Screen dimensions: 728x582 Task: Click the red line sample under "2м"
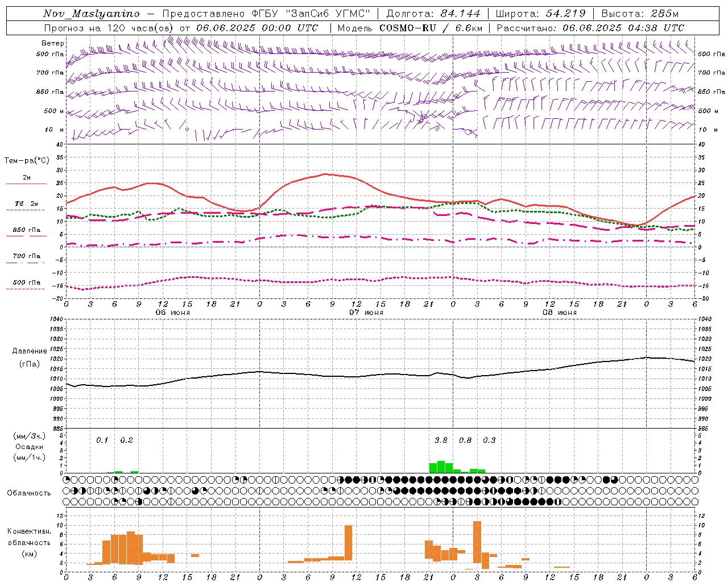click(26, 184)
